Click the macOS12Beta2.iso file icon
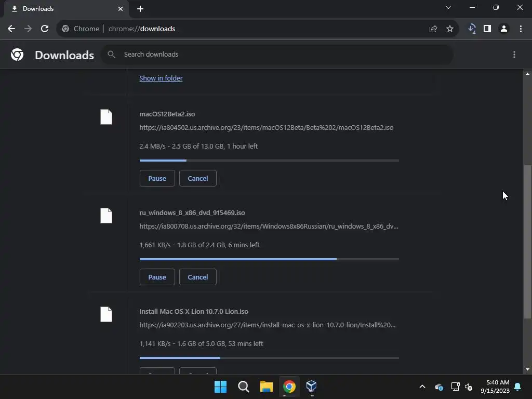The width and height of the screenshot is (532, 399). 106,117
